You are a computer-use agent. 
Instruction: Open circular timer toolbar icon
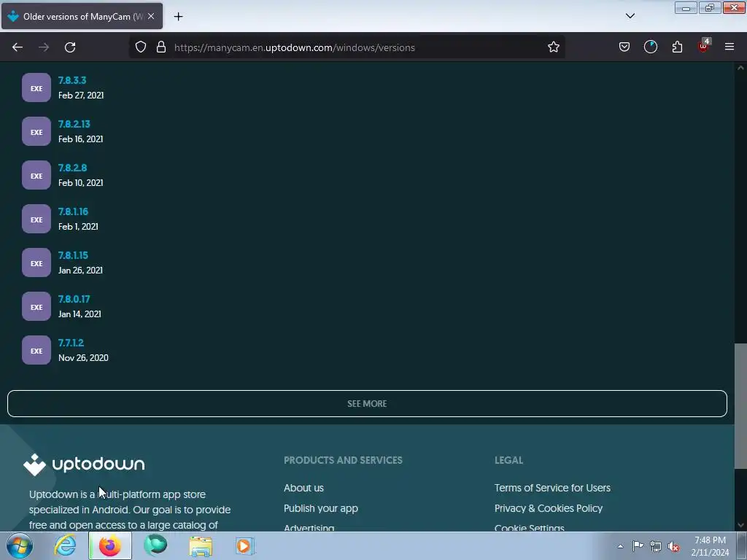tap(650, 47)
